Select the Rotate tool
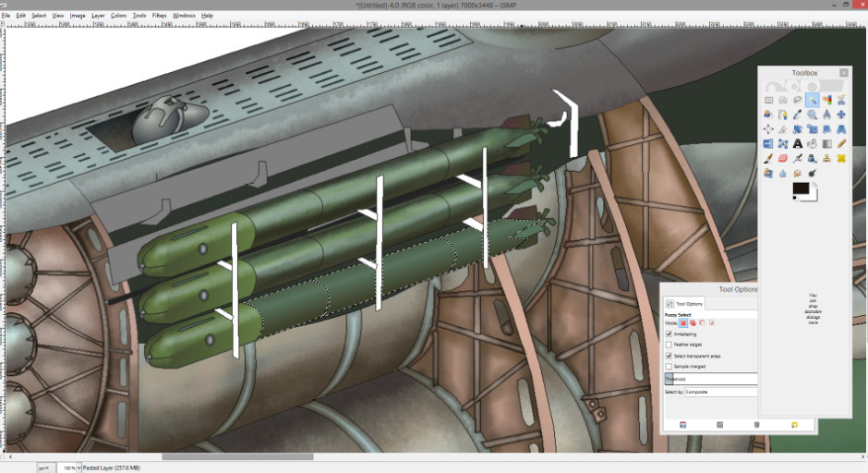Screen dimensions: 868x473 click(797, 129)
